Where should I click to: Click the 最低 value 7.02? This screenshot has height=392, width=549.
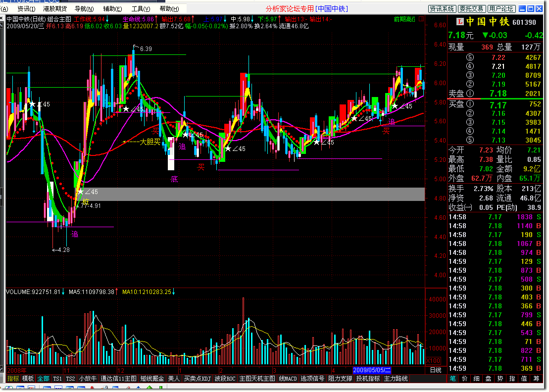486,169
